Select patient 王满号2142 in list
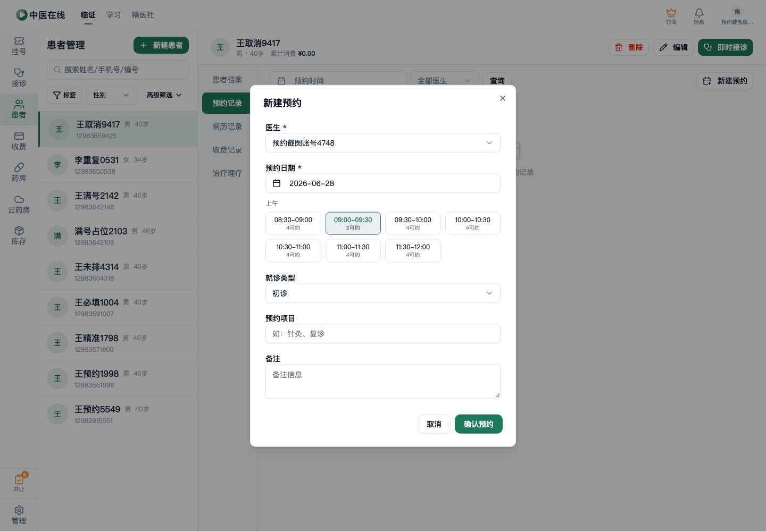Screen dimensions: 766x532 click(118, 200)
